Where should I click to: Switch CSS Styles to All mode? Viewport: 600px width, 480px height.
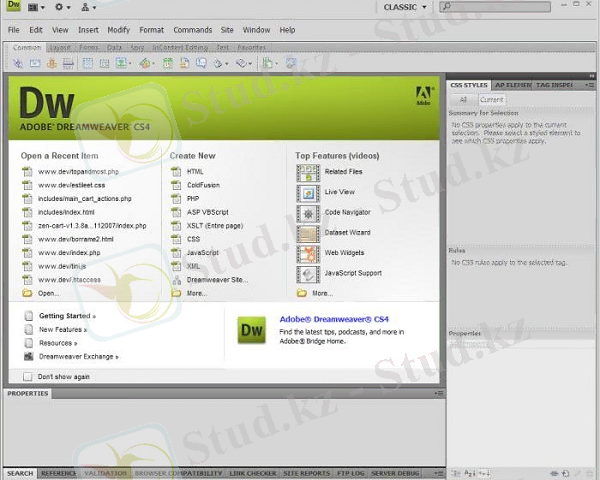(463, 100)
